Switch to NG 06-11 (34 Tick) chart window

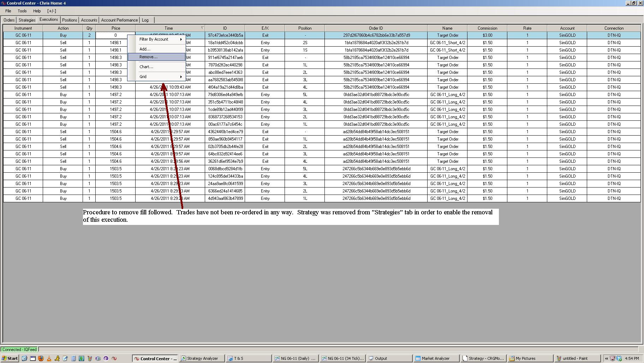click(x=343, y=358)
